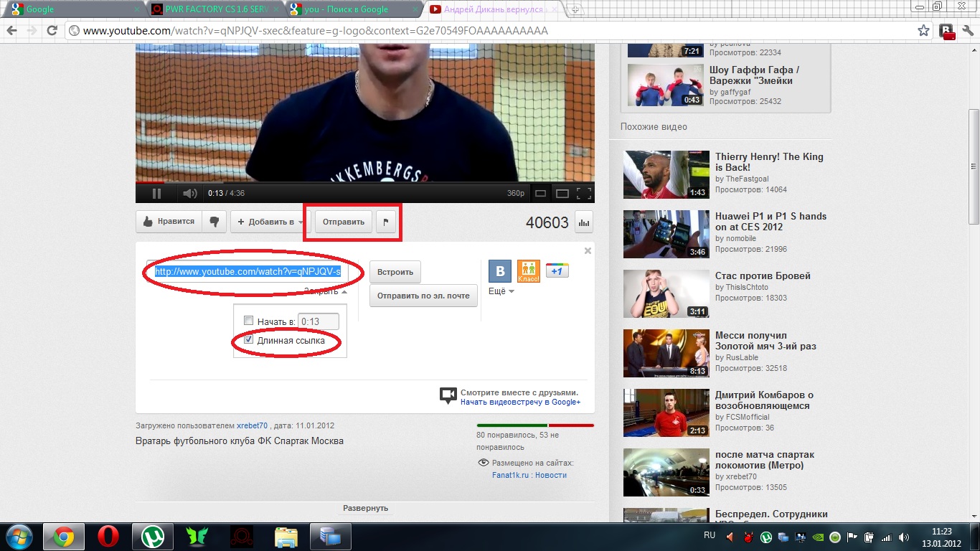Viewport: 980px width, 551px height.
Task: Click the dislike thumbs-down icon
Action: pyautogui.click(x=215, y=222)
